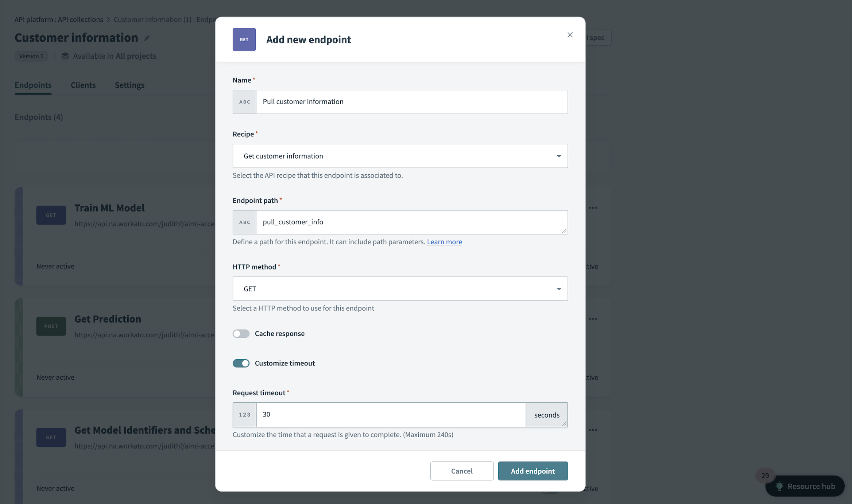The height and width of the screenshot is (504, 852).
Task: Click the ABC icon beside the Name field
Action: [x=244, y=102]
